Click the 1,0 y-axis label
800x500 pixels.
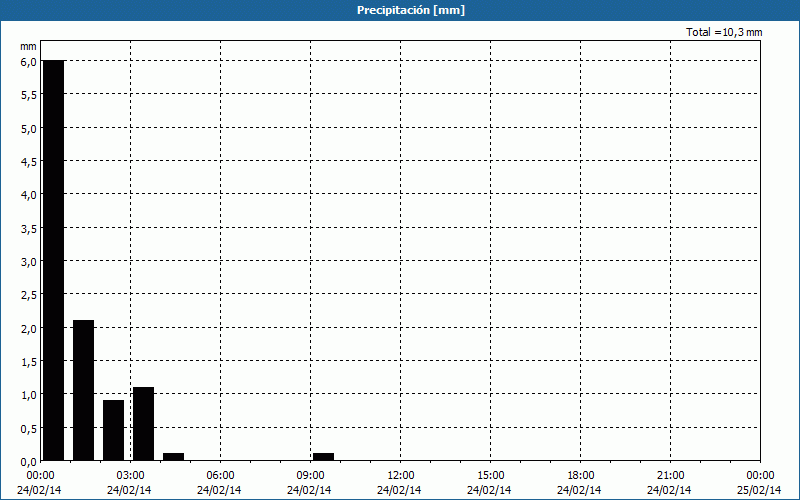29,395
